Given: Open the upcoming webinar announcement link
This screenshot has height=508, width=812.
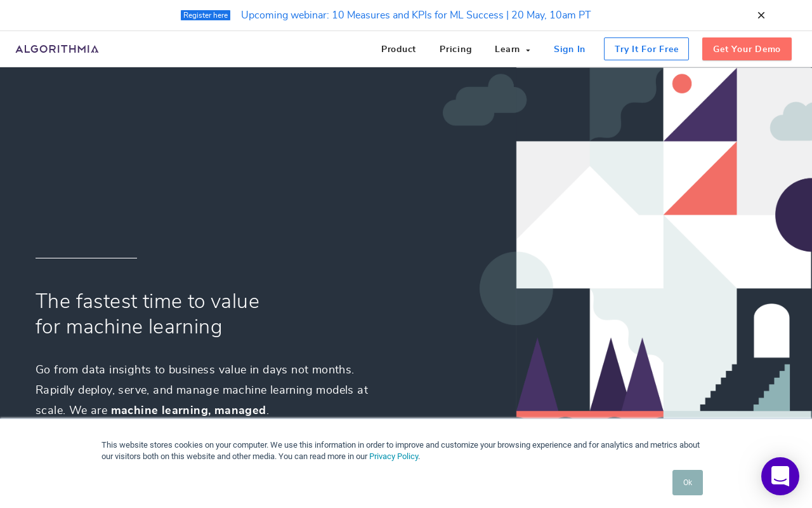Looking at the screenshot, I should pos(416,15).
